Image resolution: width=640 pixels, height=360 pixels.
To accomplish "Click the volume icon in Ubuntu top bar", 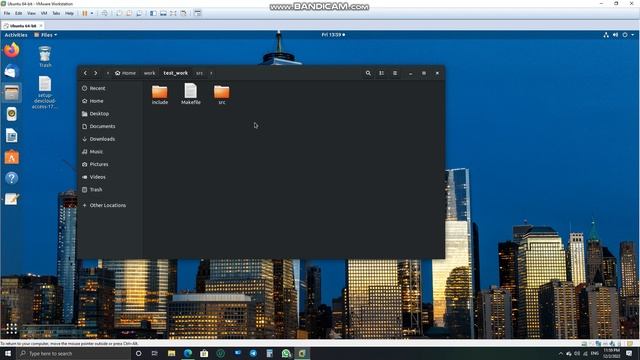I will (x=616, y=35).
